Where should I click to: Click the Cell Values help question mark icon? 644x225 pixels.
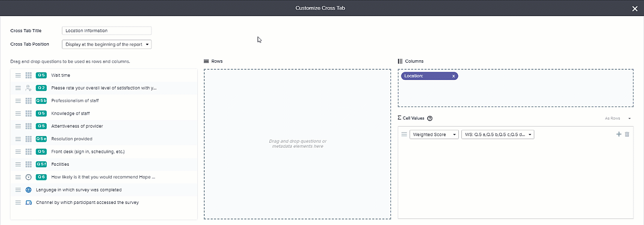tap(430, 119)
